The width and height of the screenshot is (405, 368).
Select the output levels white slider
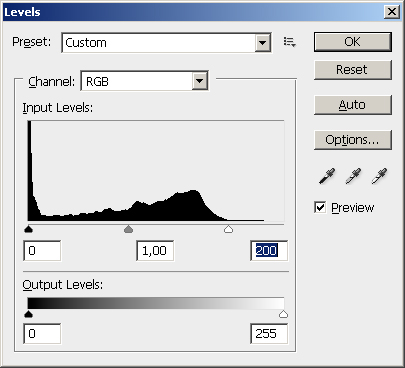pos(283,314)
